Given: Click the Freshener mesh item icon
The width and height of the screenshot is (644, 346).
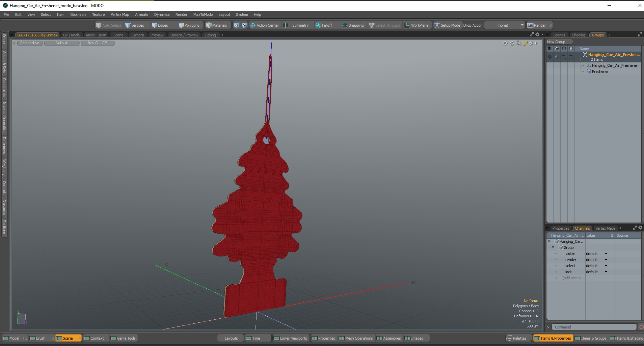Looking at the screenshot, I should tap(589, 71).
